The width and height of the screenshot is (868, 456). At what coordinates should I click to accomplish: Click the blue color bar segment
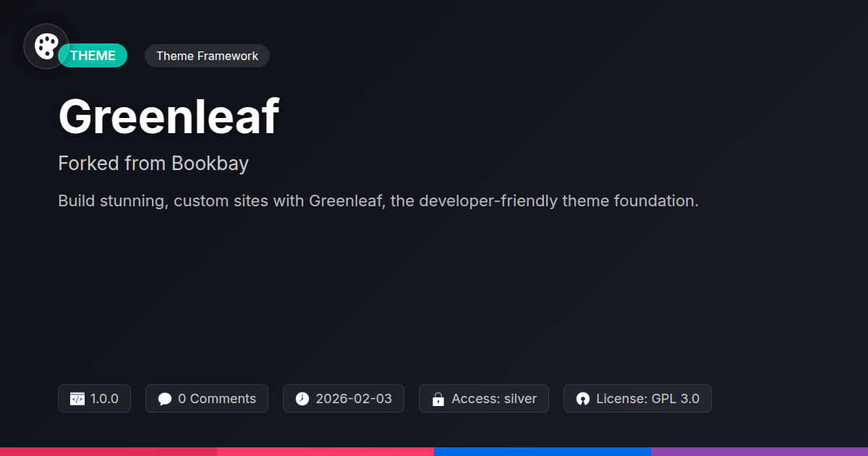click(x=542, y=451)
